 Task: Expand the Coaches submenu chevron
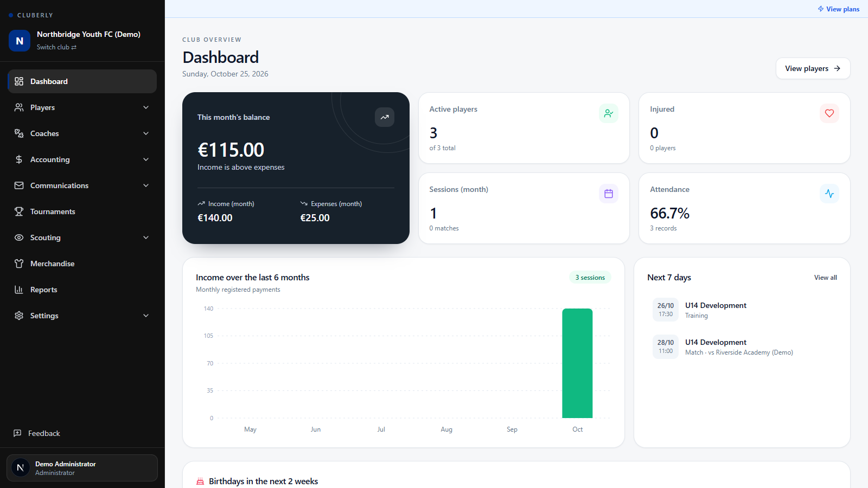point(146,133)
